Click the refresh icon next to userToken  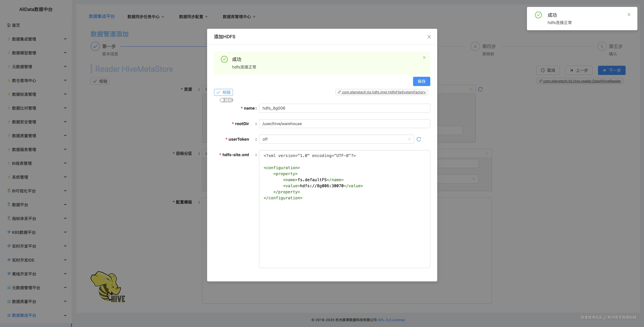(419, 139)
